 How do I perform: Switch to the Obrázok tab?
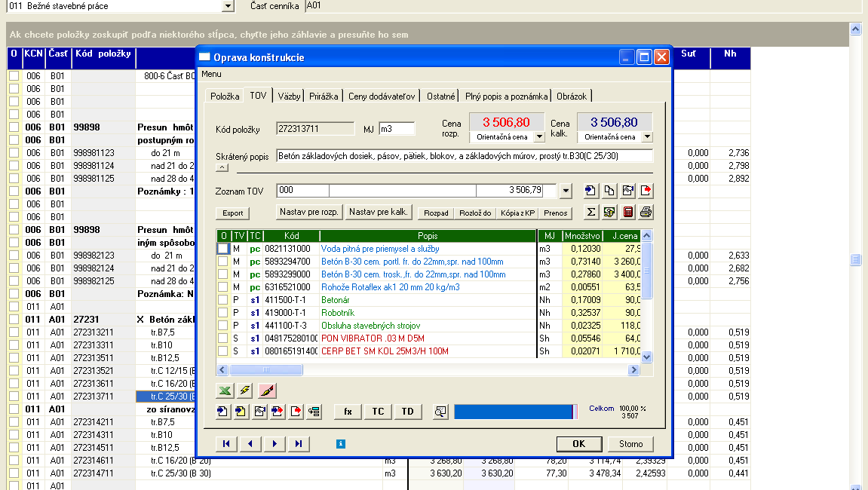[572, 96]
